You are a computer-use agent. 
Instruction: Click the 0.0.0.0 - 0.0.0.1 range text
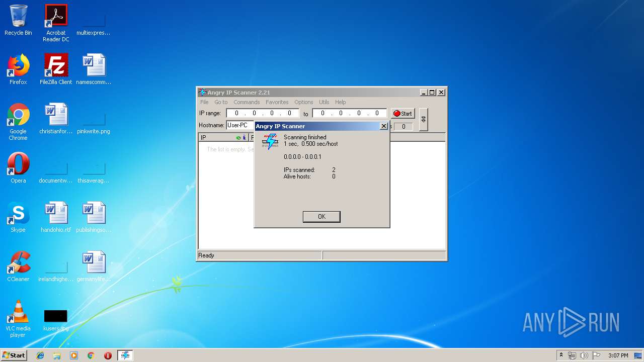pyautogui.click(x=302, y=157)
